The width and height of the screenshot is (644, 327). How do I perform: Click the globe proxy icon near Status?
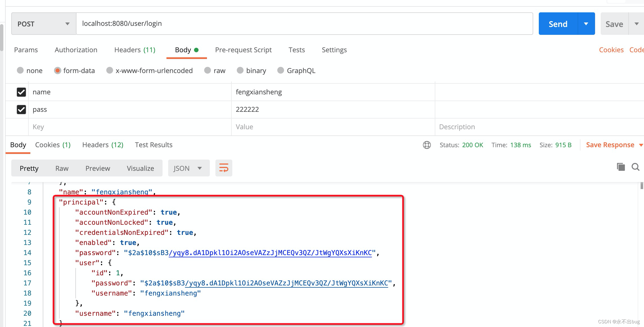tap(426, 145)
